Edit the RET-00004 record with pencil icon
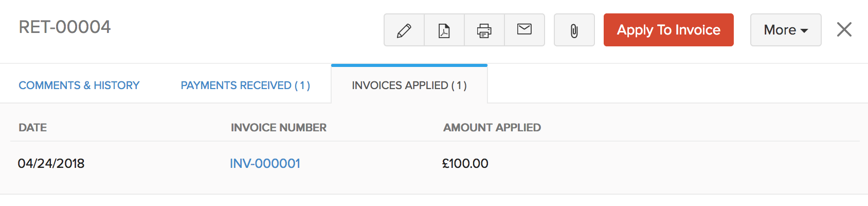 (x=404, y=30)
